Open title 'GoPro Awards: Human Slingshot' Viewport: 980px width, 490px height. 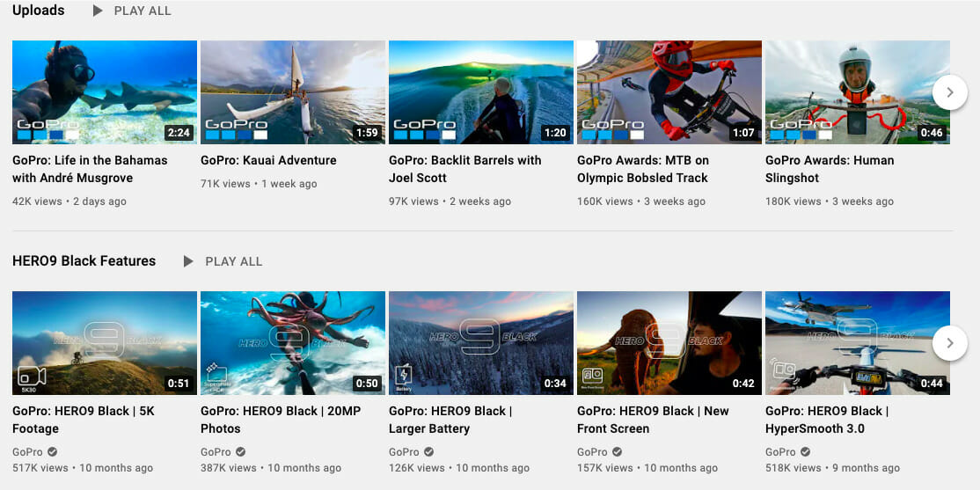(830, 169)
